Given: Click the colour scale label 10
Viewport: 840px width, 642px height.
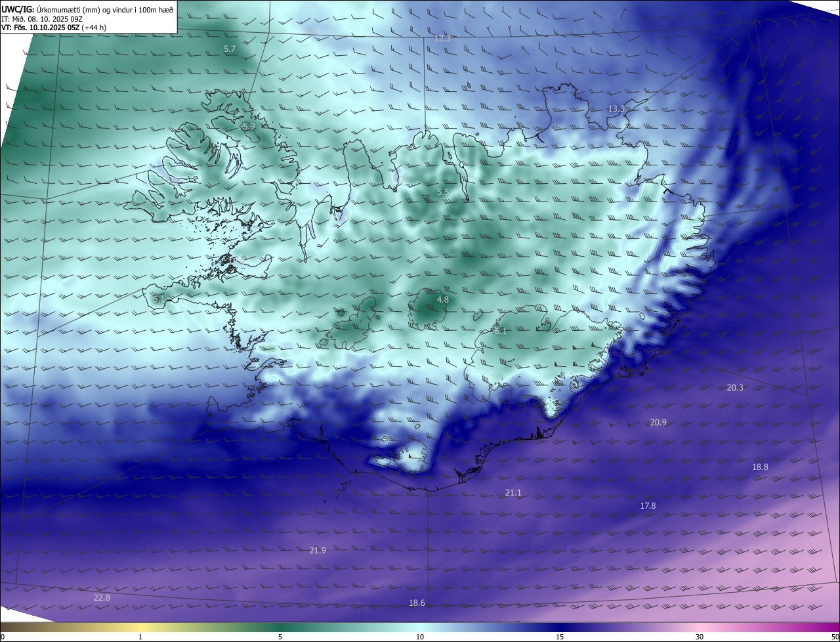Looking at the screenshot, I should (420, 637).
